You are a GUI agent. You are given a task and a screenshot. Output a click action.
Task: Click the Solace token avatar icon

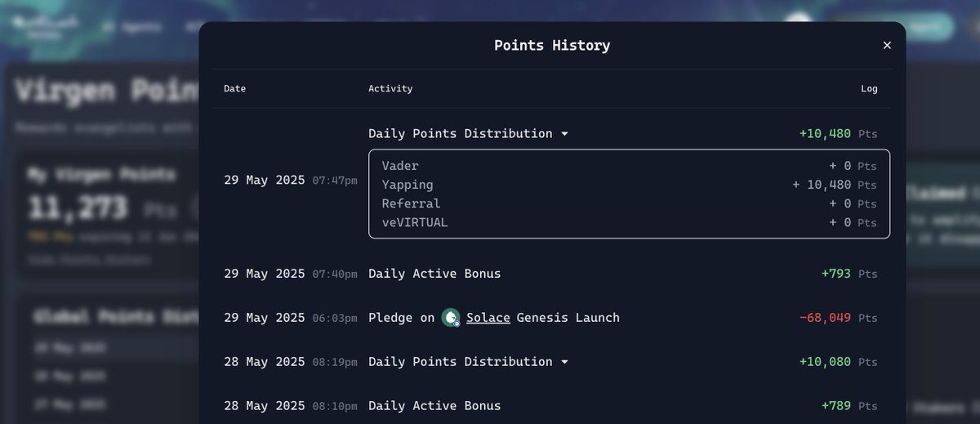pos(451,318)
